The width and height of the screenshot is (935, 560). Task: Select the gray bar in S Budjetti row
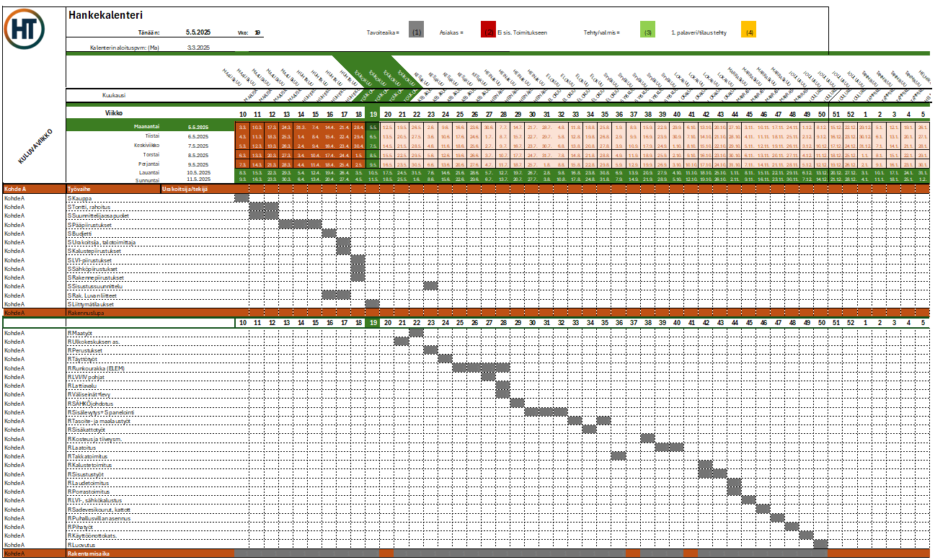pos(329,234)
